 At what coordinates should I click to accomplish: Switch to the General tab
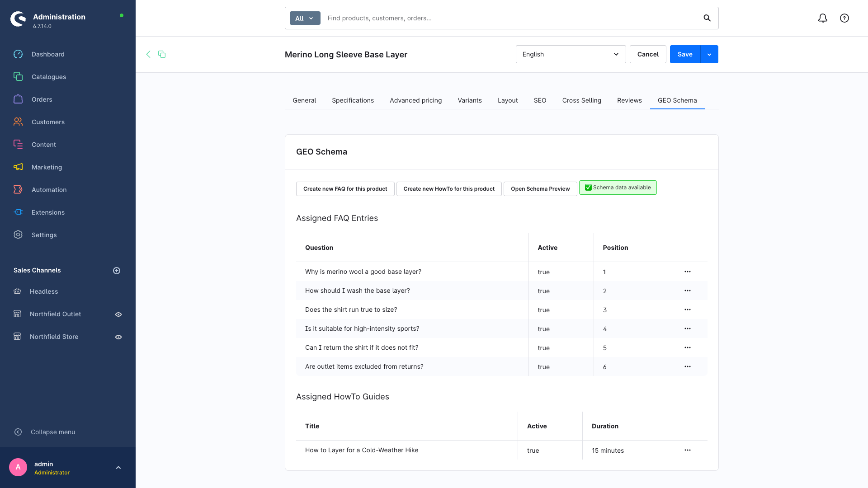pos(304,100)
